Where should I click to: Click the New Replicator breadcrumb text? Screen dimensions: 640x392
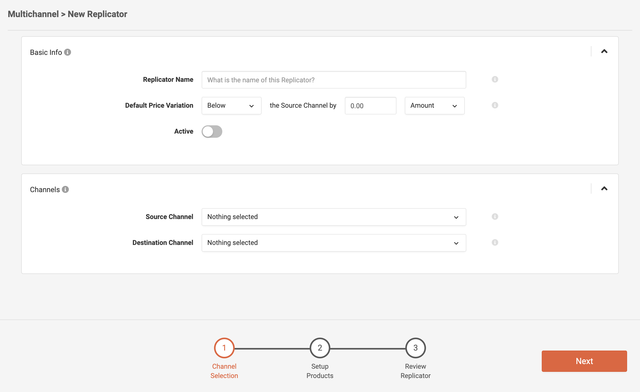pos(97,14)
